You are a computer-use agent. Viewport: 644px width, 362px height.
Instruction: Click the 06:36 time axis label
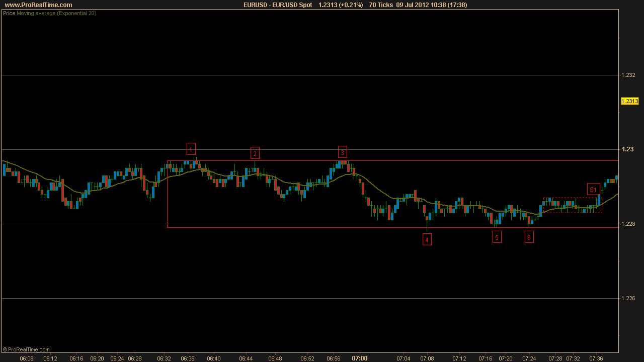coord(188,358)
